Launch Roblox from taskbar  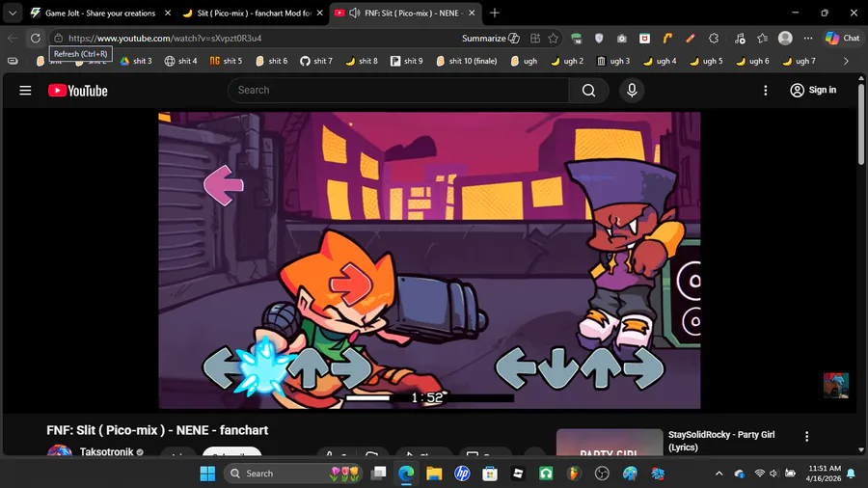click(518, 474)
